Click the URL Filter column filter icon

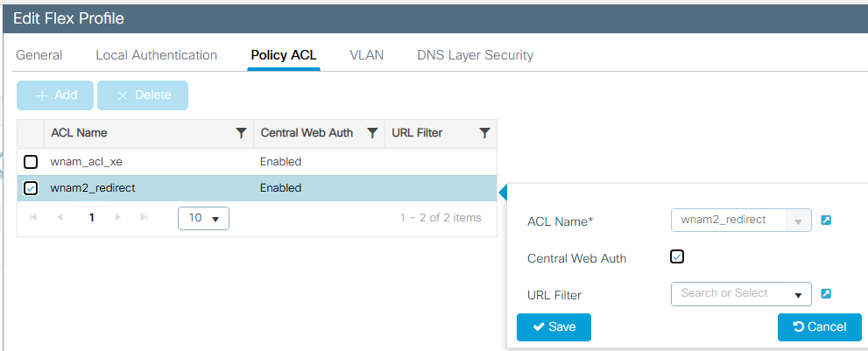pos(484,133)
